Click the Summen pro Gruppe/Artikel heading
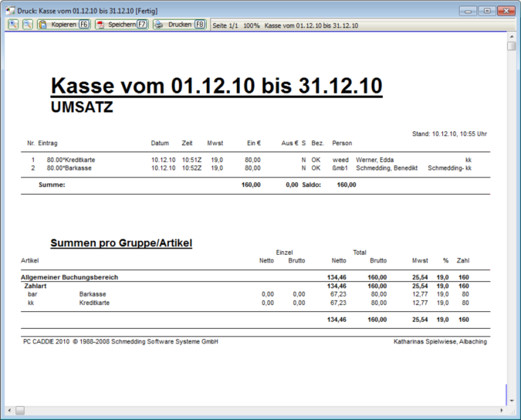 121,243
